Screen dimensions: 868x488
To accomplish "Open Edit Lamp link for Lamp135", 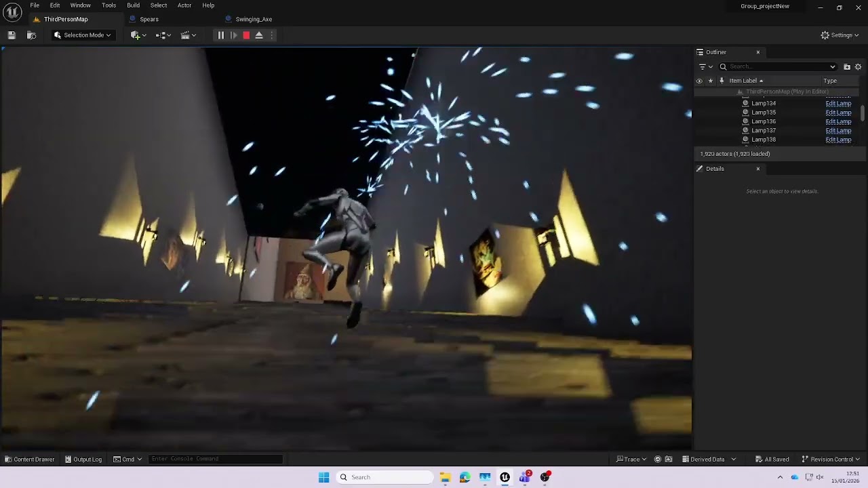I will tap(838, 113).
